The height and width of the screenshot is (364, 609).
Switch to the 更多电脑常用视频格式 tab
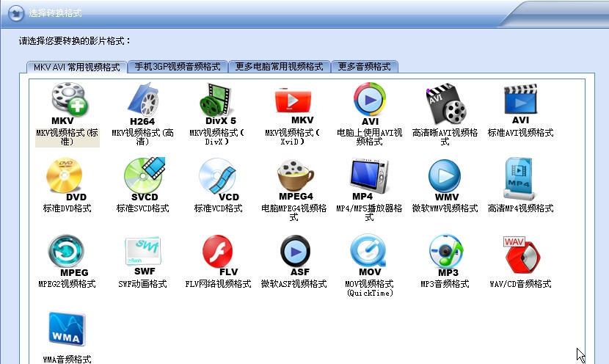279,67
